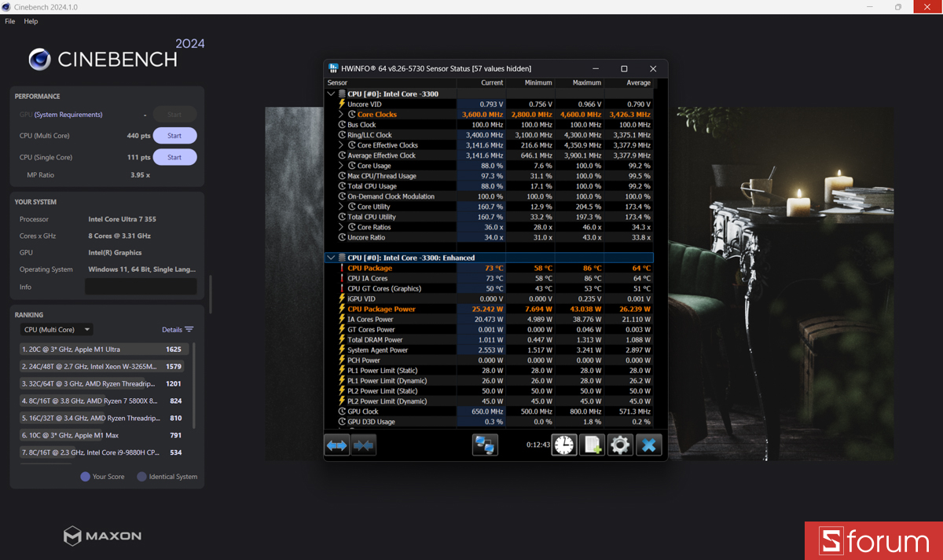Expand HWiNFO columns with the blue outward arrows
The image size is (943, 560).
coord(337,445)
